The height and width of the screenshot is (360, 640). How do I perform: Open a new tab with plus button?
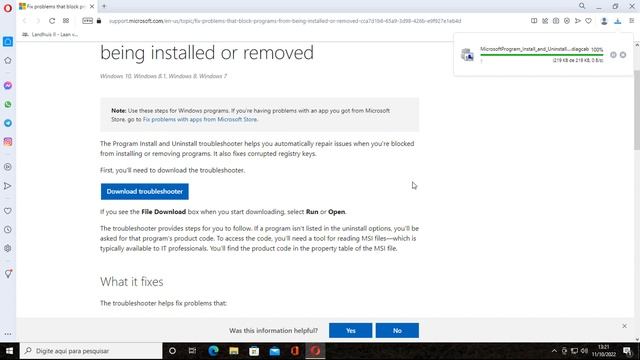tap(104, 6)
